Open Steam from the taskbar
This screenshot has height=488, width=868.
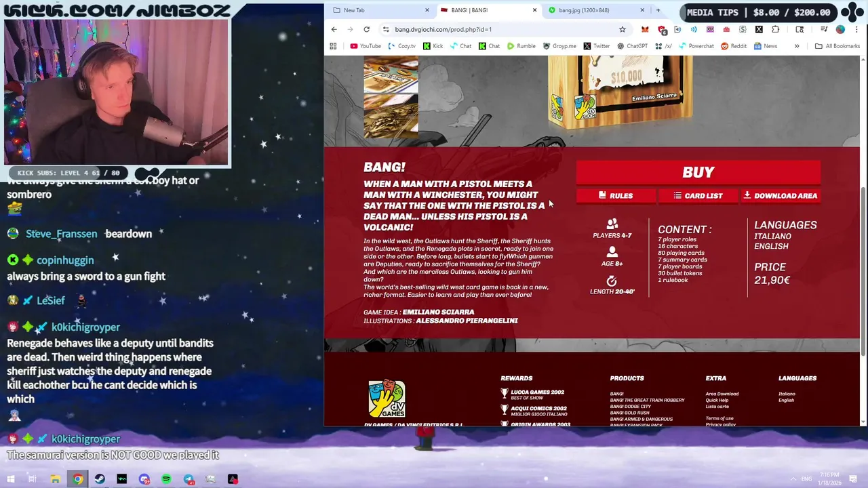[100, 479]
